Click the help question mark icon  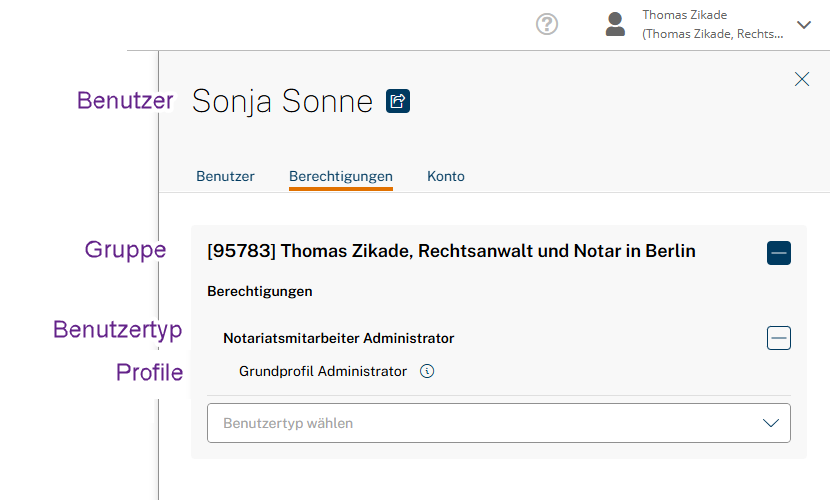click(x=547, y=24)
